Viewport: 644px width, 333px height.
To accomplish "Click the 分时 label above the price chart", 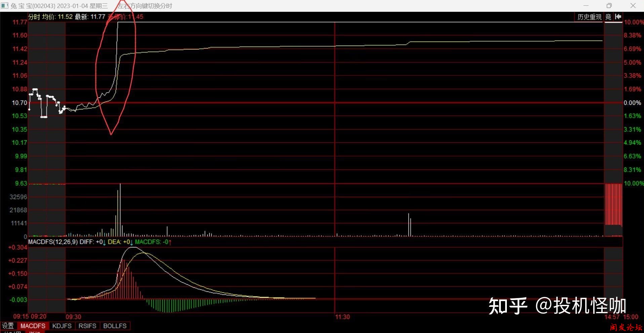I will pyautogui.click(x=34, y=17).
